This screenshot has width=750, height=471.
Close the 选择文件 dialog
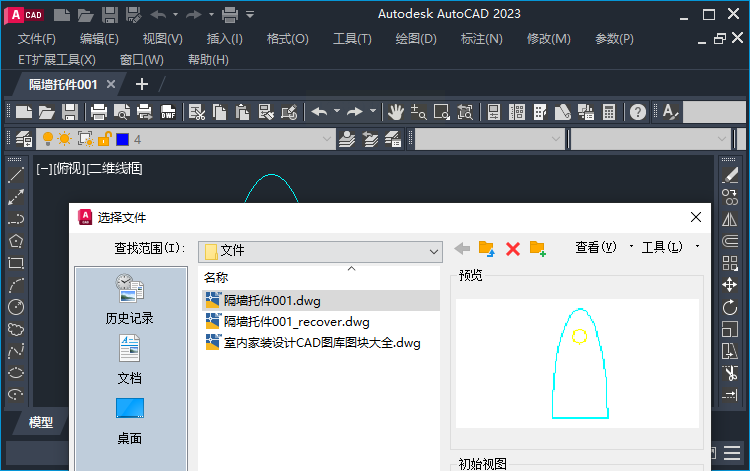(695, 217)
